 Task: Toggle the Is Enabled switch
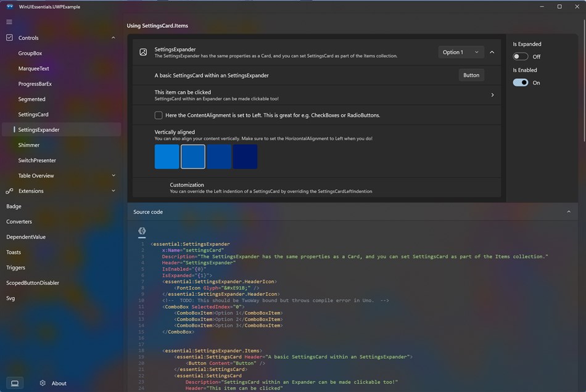[520, 83]
